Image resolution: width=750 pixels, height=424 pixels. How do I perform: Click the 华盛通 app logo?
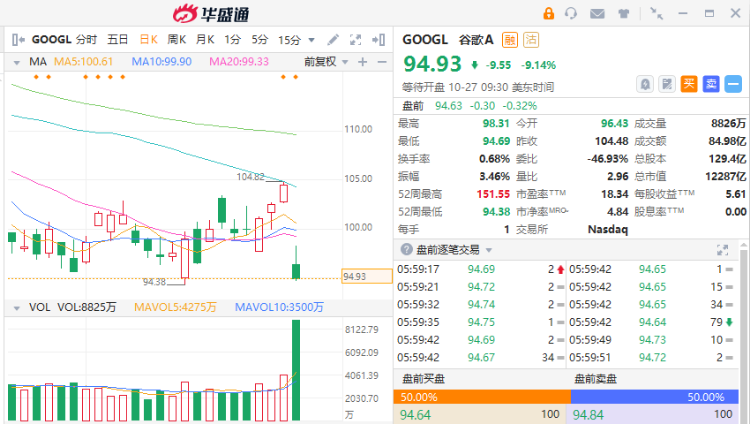(211, 14)
